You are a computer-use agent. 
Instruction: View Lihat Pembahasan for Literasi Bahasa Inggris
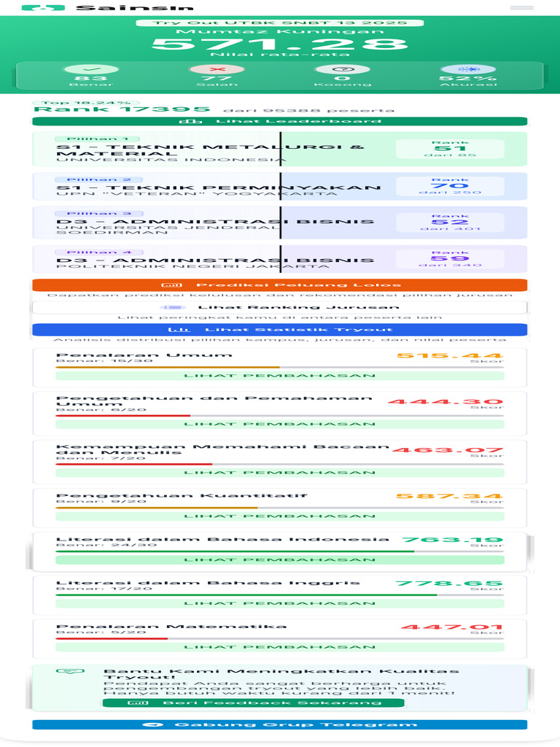[x=279, y=603]
